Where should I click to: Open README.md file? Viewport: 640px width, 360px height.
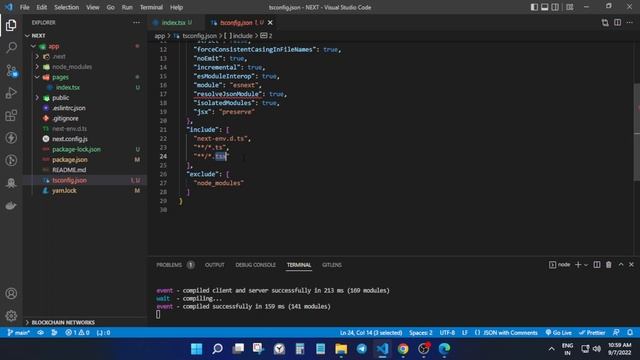(x=85, y=170)
